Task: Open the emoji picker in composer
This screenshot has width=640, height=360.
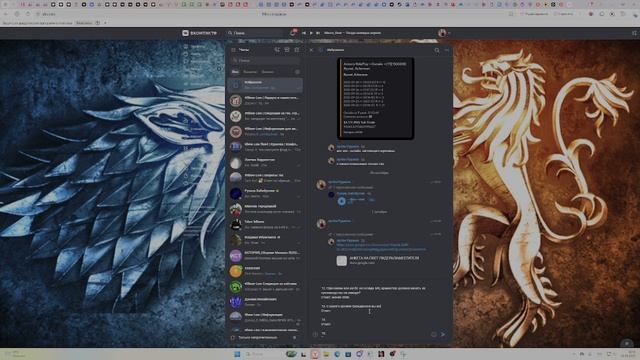Action: pyautogui.click(x=433, y=334)
